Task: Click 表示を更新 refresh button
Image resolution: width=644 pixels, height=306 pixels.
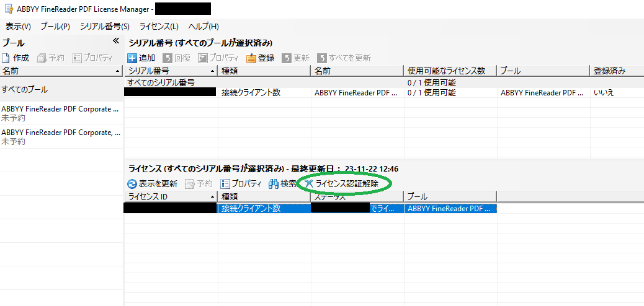Action: coord(153,184)
